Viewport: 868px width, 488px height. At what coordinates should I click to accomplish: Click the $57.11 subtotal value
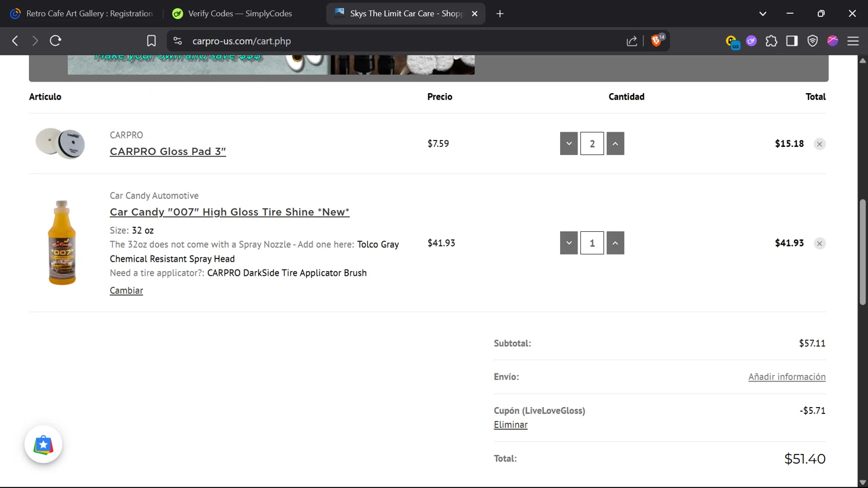pos(812,343)
